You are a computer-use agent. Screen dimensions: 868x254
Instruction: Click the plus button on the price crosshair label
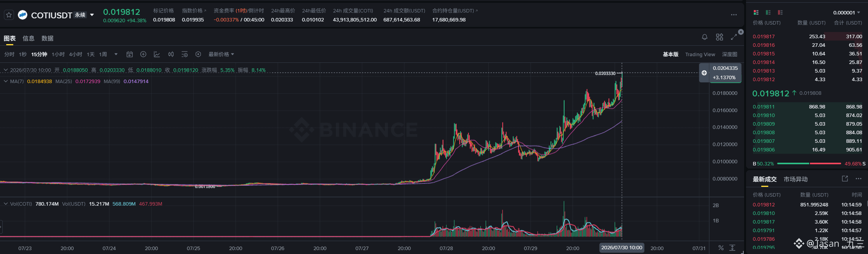[x=704, y=73]
